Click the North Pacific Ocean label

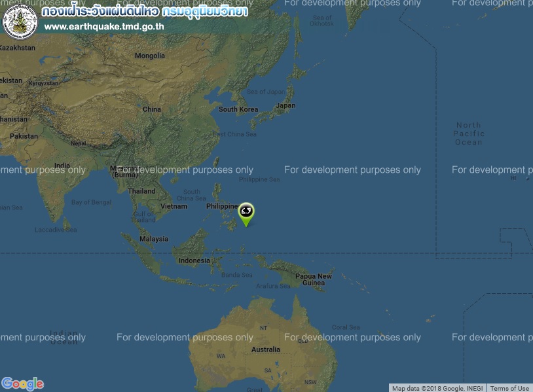point(469,134)
